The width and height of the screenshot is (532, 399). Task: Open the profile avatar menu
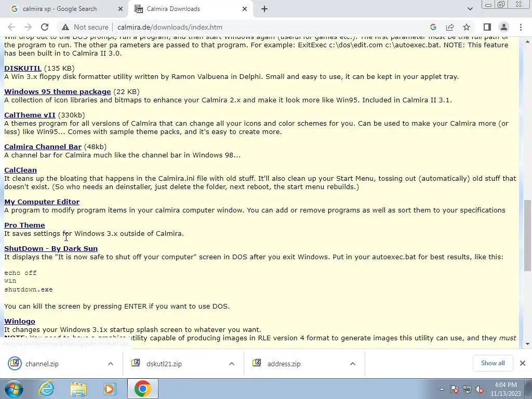[x=504, y=27]
